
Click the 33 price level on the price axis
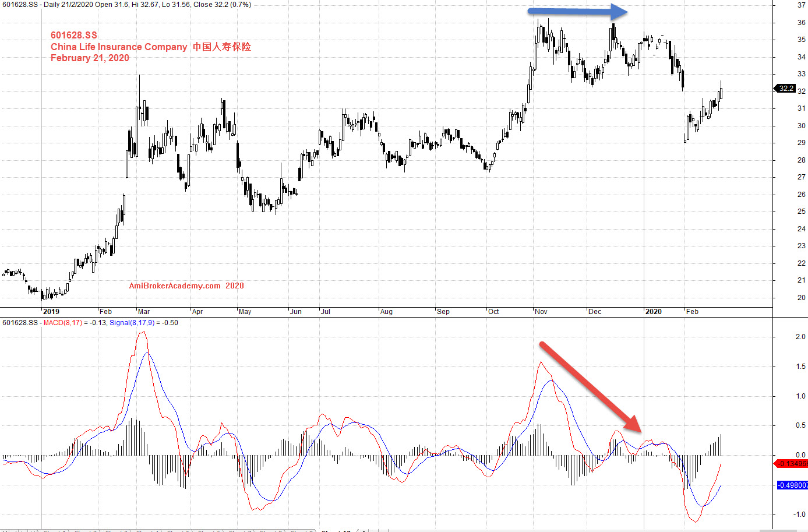(x=802, y=74)
